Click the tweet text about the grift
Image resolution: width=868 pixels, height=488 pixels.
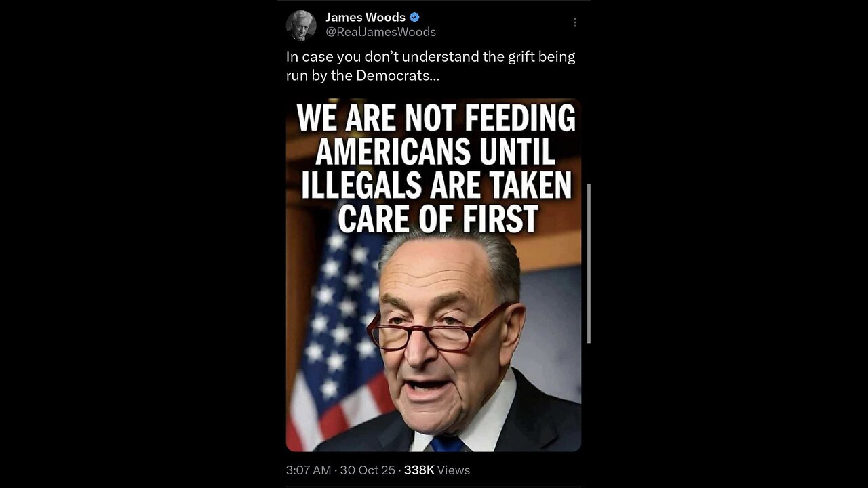point(431,66)
